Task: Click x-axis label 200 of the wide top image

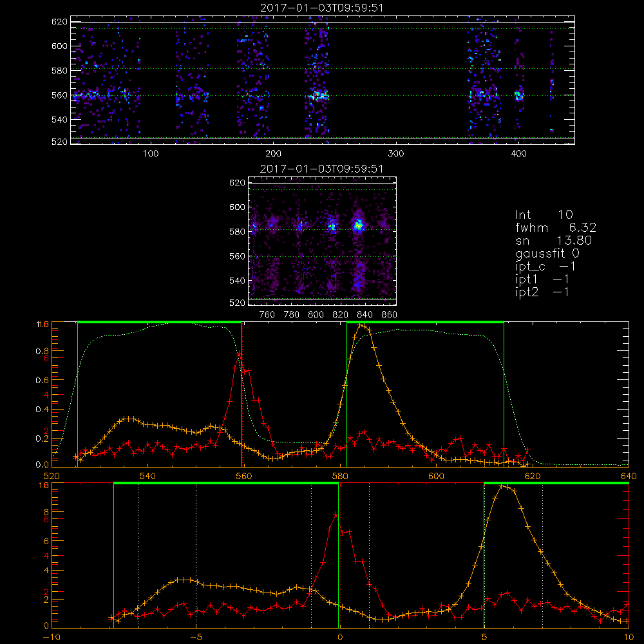Action: 273,154
